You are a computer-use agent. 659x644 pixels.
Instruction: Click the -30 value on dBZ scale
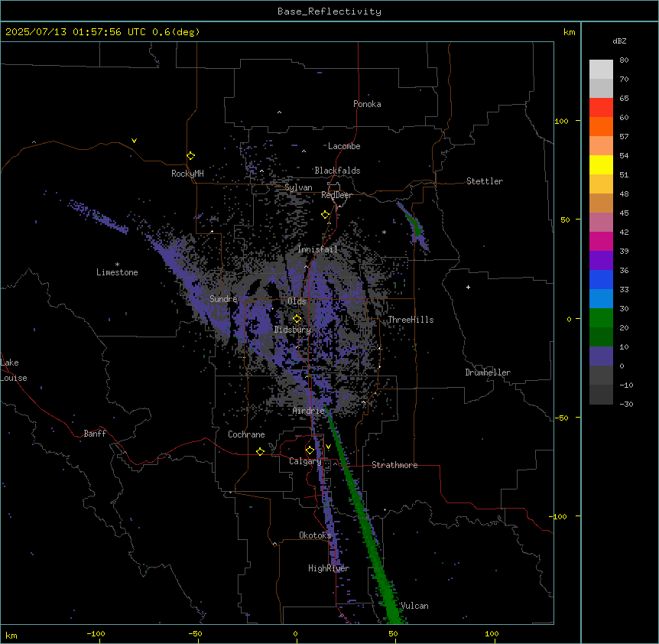click(626, 404)
